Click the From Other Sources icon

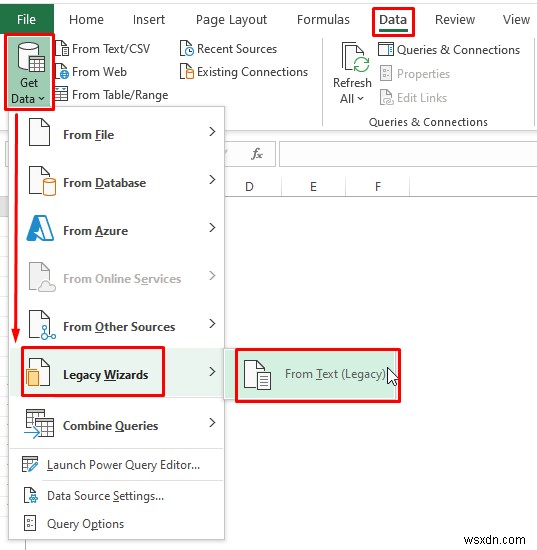click(42, 325)
